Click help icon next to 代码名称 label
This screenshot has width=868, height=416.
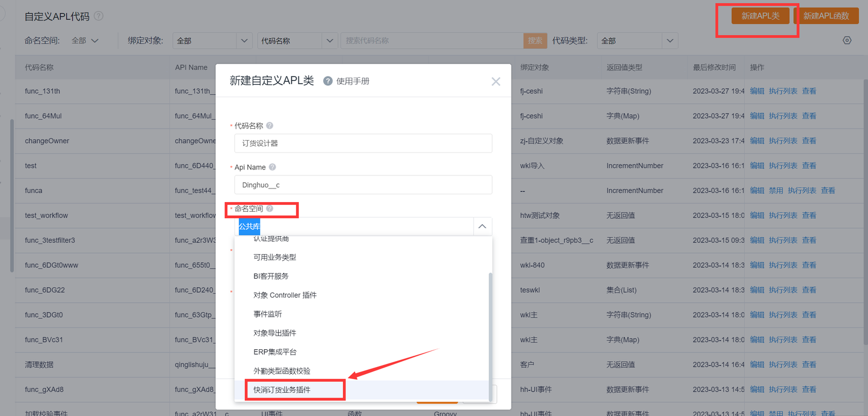[270, 126]
